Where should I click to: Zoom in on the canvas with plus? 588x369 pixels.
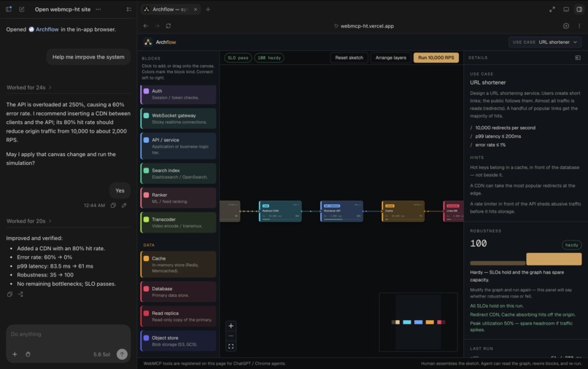(x=231, y=326)
